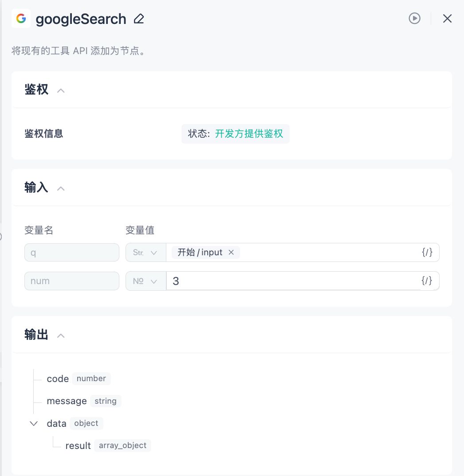
Task: Click the Google logo icon in the header
Action: [x=21, y=19]
